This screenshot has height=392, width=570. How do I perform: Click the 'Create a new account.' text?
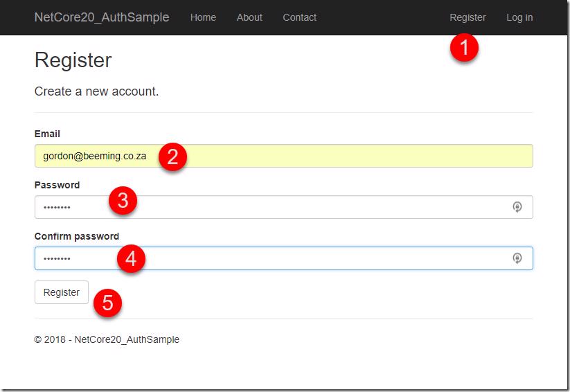click(97, 91)
